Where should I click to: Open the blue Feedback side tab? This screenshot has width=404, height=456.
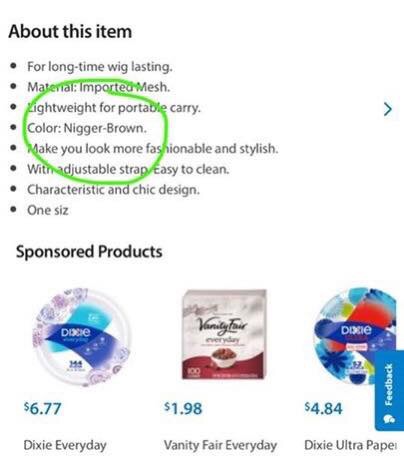pyautogui.click(x=389, y=390)
